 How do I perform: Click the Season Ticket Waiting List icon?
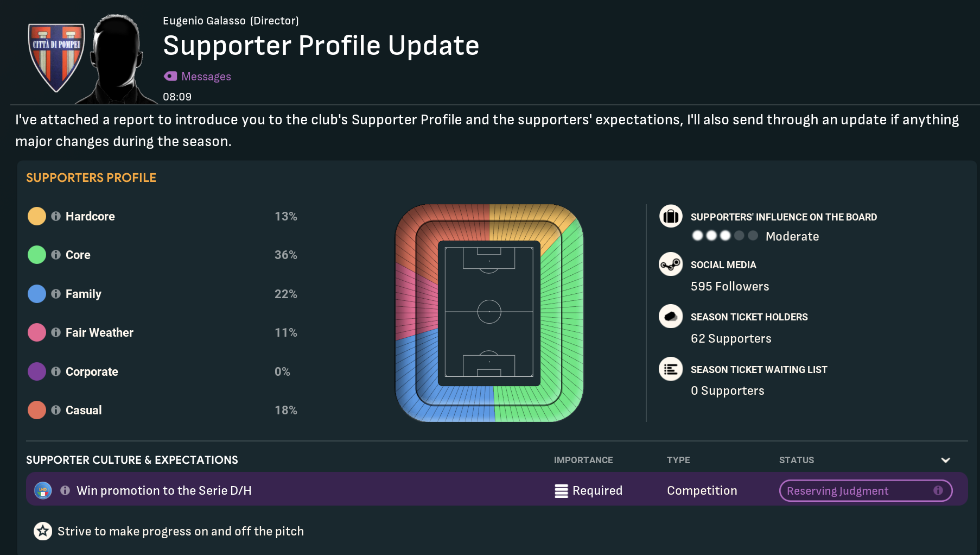670,369
